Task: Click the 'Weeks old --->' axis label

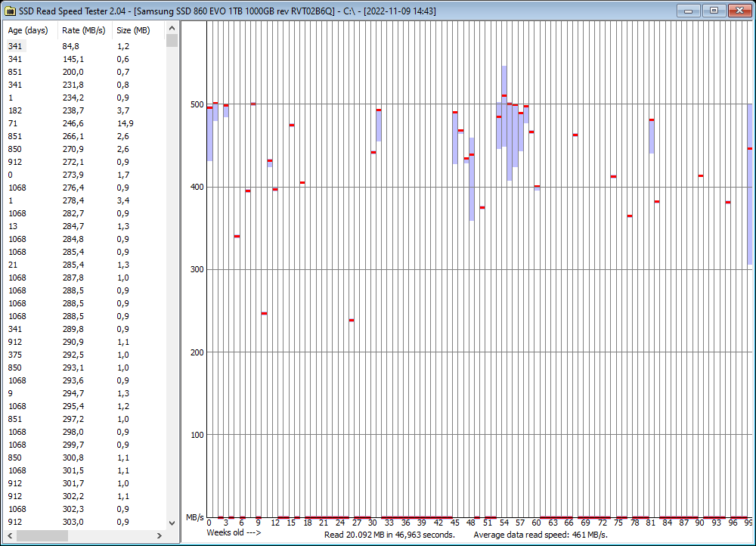Action: [234, 532]
